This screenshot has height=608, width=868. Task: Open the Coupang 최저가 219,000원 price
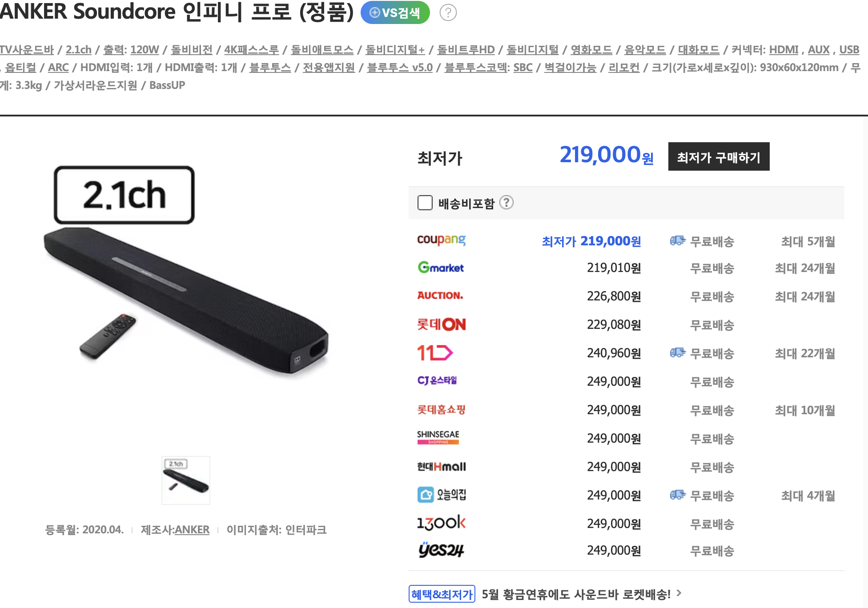(x=591, y=241)
